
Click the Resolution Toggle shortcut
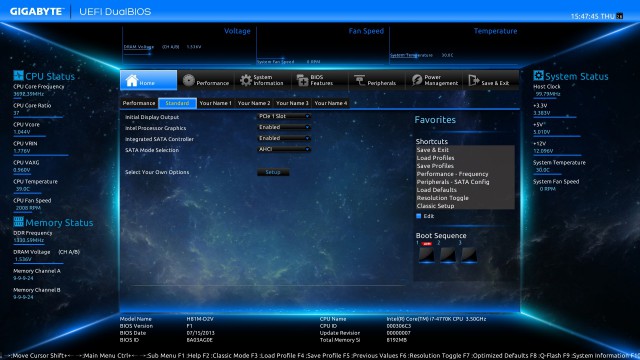[x=442, y=198]
